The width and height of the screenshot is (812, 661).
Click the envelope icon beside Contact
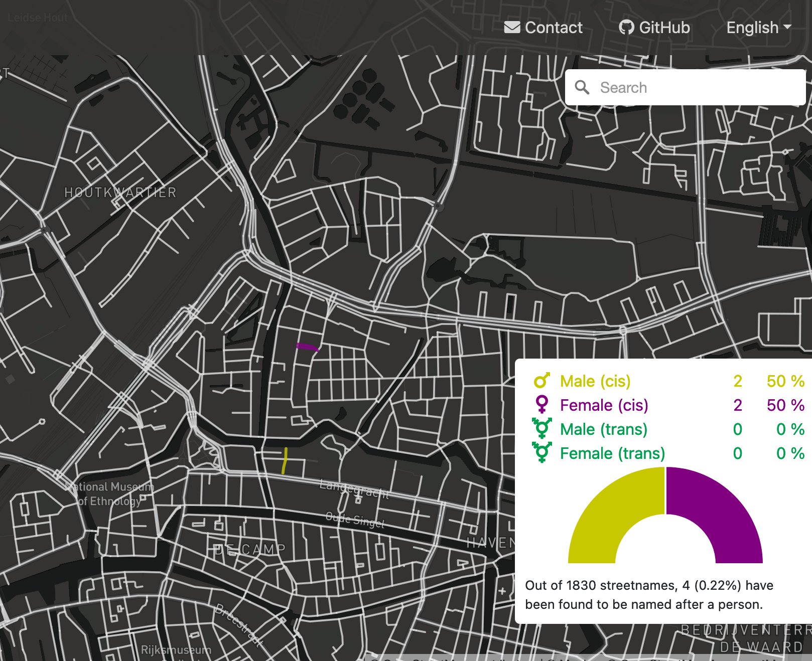[x=512, y=27]
